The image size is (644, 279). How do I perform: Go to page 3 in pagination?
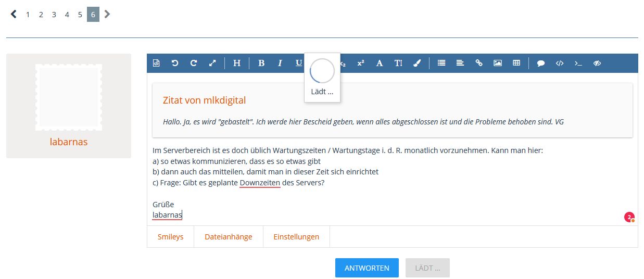[x=54, y=15]
